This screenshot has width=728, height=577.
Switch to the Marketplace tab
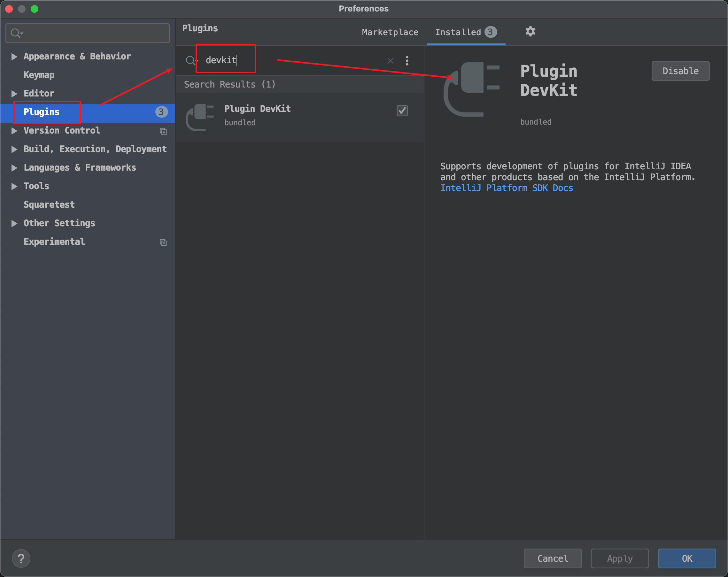[390, 32]
